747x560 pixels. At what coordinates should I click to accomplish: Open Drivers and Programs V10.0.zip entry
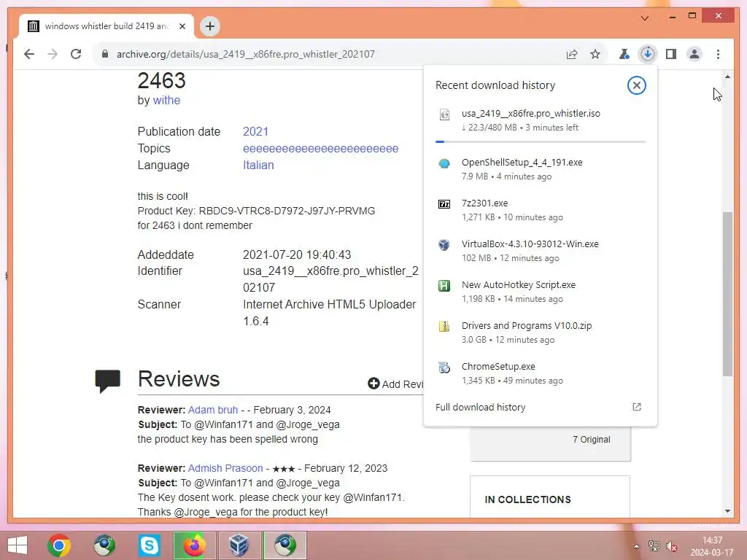pyautogui.click(x=541, y=332)
